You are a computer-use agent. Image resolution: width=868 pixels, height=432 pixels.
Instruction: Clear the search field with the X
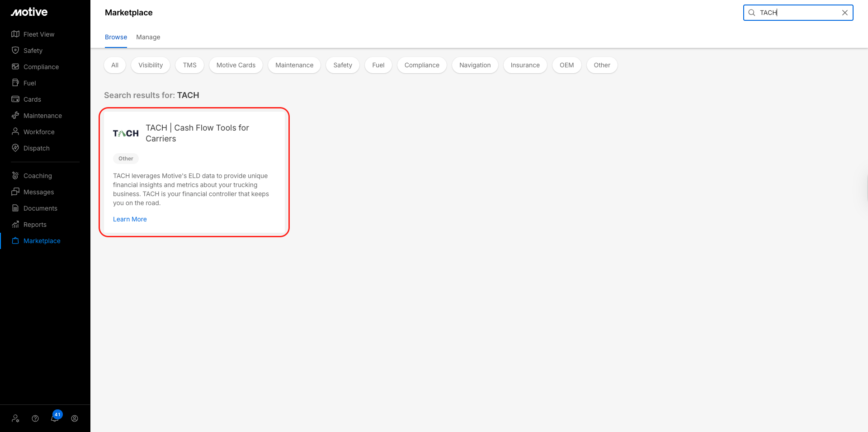(x=844, y=13)
